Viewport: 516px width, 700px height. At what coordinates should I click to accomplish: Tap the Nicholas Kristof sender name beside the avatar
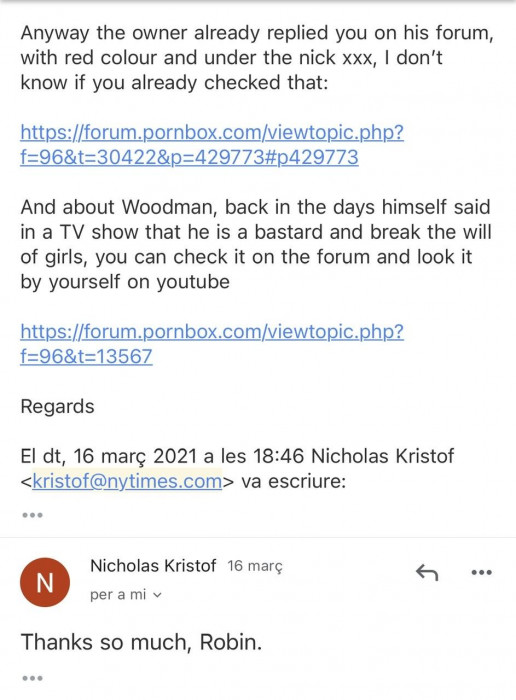(x=153, y=566)
